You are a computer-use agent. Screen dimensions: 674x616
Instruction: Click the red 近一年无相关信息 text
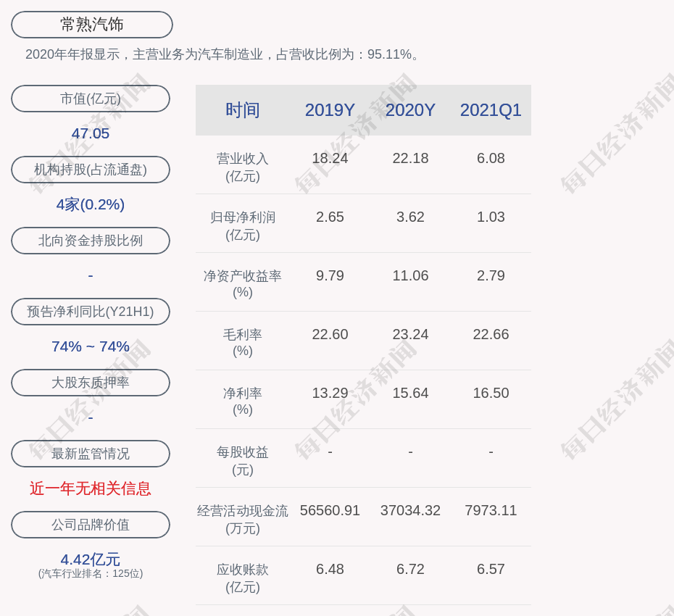pos(91,488)
